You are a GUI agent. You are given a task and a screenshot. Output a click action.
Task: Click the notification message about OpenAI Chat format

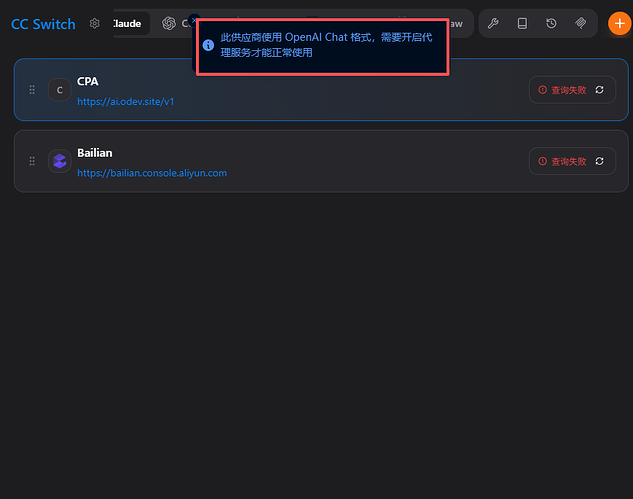326,45
